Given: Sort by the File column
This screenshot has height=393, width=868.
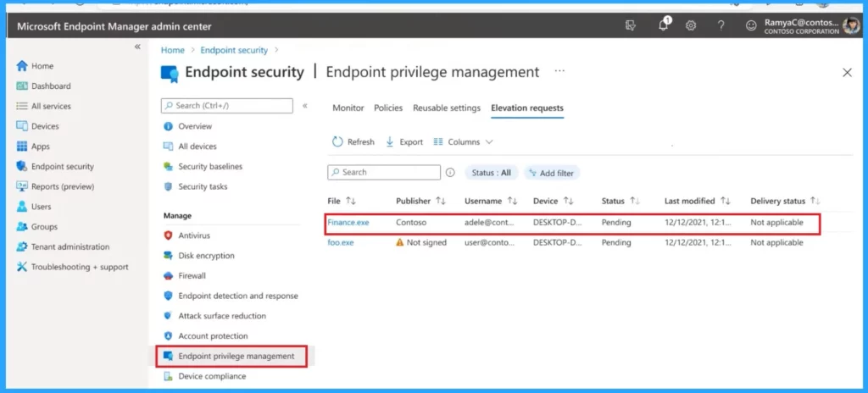Looking at the screenshot, I should (x=341, y=201).
